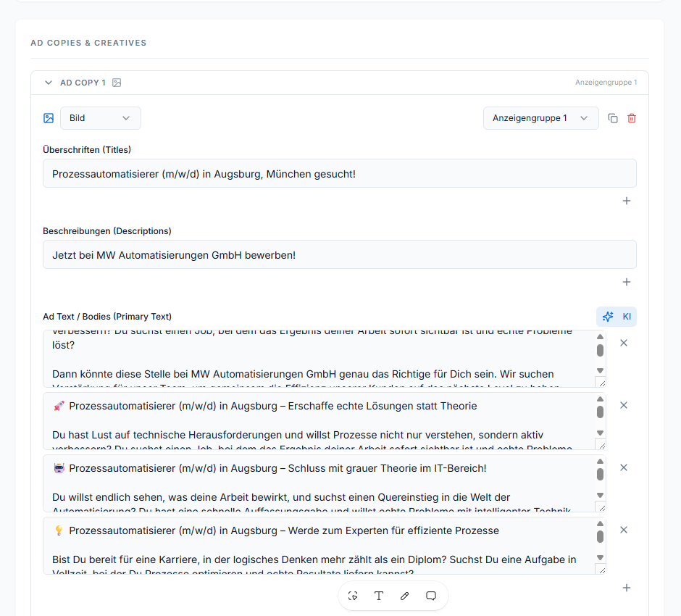Remove the 'Schluss mit grauer Theorie' ad text
The width and height of the screenshot is (681, 616).
624,467
